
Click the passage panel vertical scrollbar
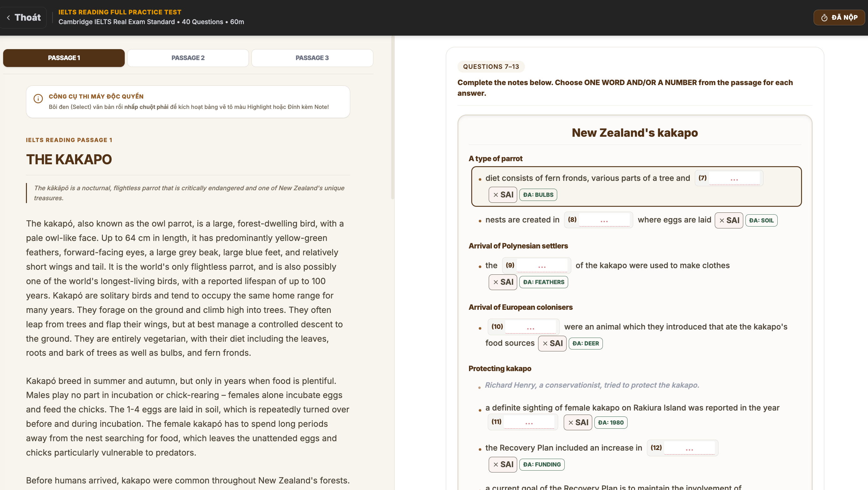(392, 118)
